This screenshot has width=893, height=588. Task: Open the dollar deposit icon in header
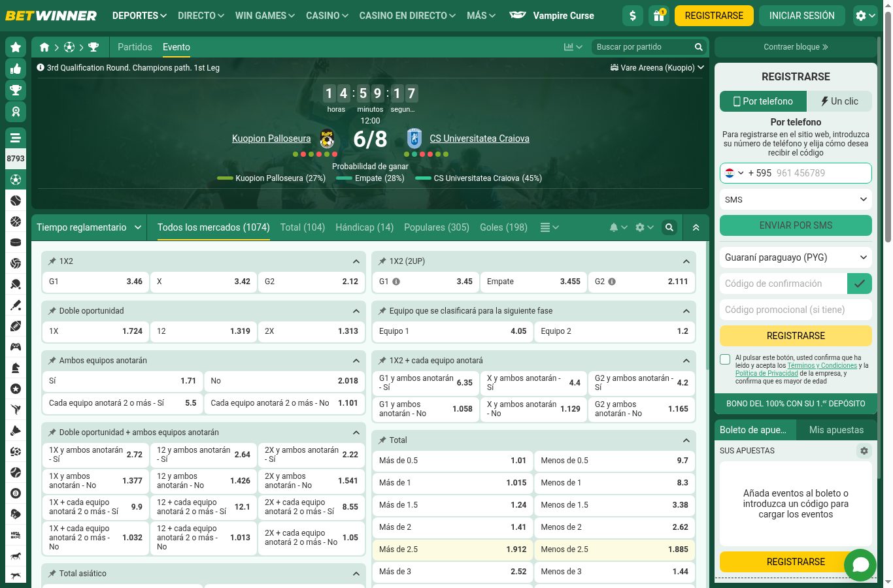633,16
